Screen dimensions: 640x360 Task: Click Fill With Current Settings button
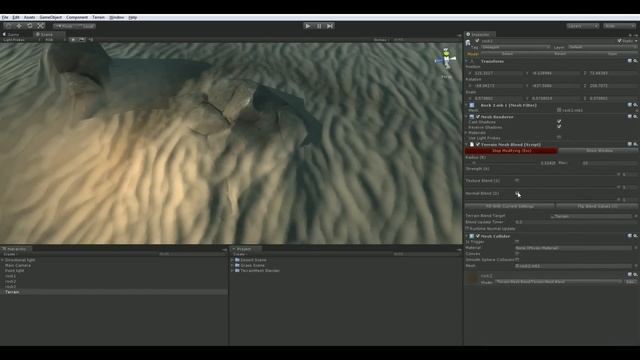[x=509, y=207]
